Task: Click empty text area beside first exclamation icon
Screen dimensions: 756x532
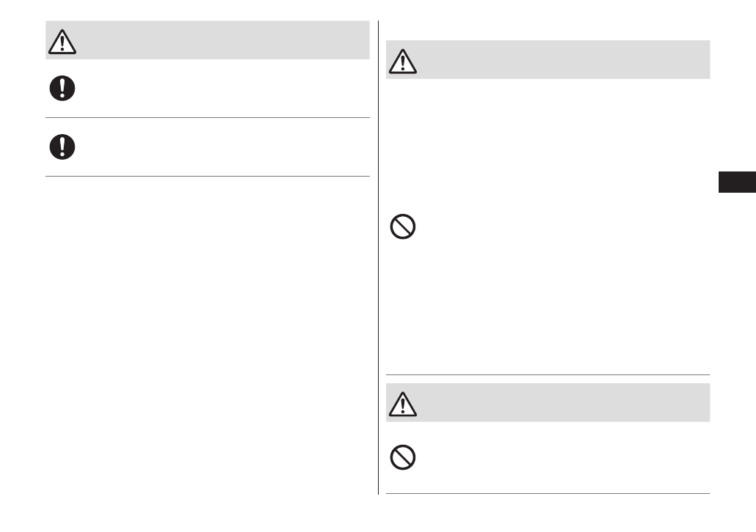Action: pyautogui.click(x=220, y=89)
